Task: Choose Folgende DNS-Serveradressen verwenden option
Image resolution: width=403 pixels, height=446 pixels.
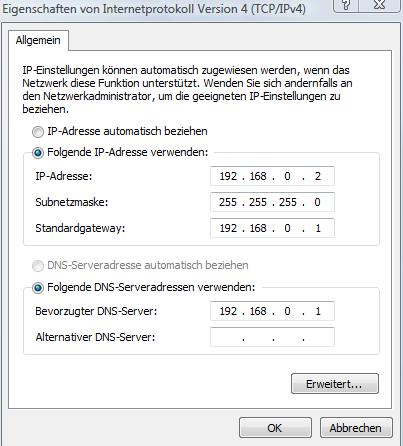Action: pos(38,288)
